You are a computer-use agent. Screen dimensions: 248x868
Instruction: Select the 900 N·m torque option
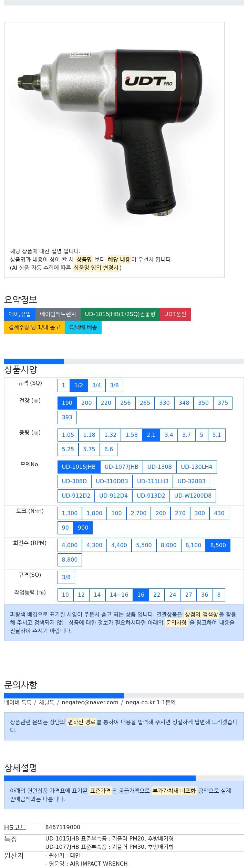tap(83, 528)
